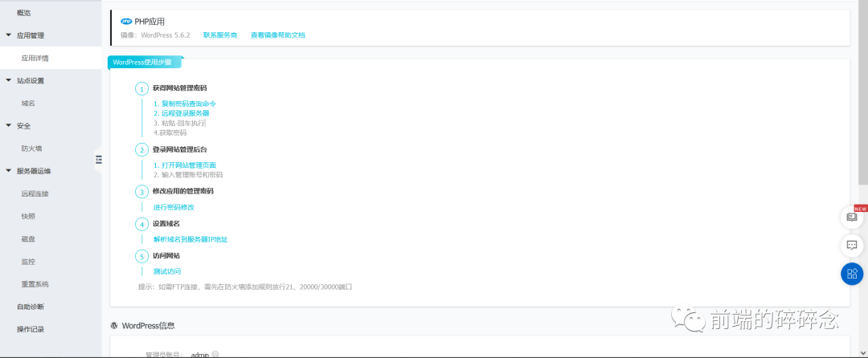This screenshot has height=358, width=868.
Task: Open 查看镜像帮助文档 link
Action: click(x=278, y=35)
